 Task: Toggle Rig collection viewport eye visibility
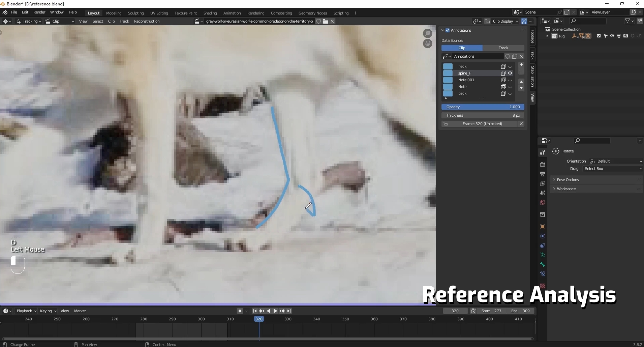612,36
